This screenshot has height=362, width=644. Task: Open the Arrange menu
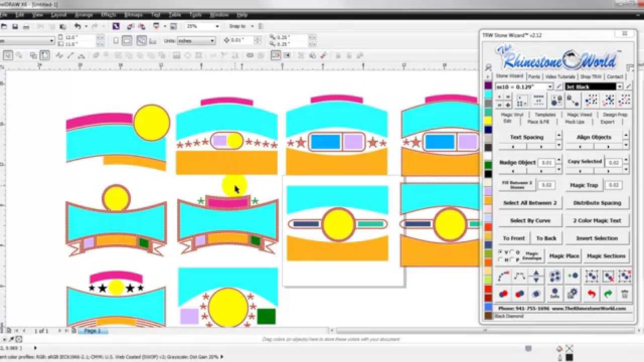(84, 15)
